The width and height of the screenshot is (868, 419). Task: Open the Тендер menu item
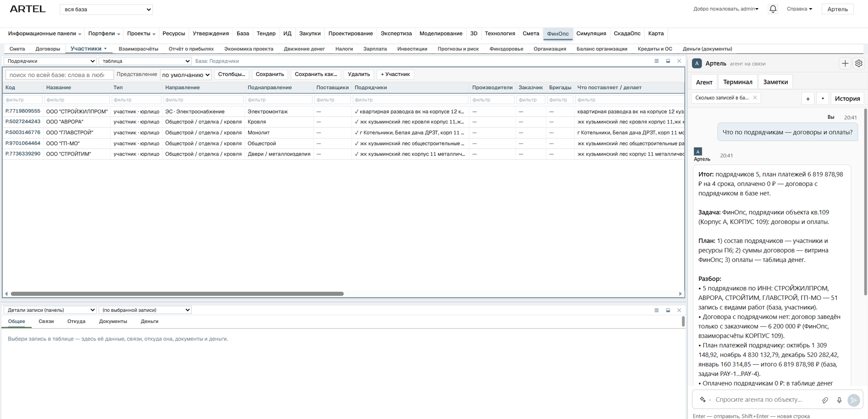[x=266, y=33]
